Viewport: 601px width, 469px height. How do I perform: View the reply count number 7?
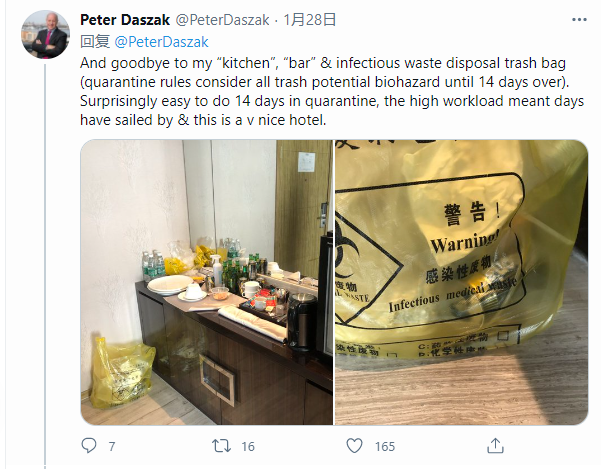(112, 446)
